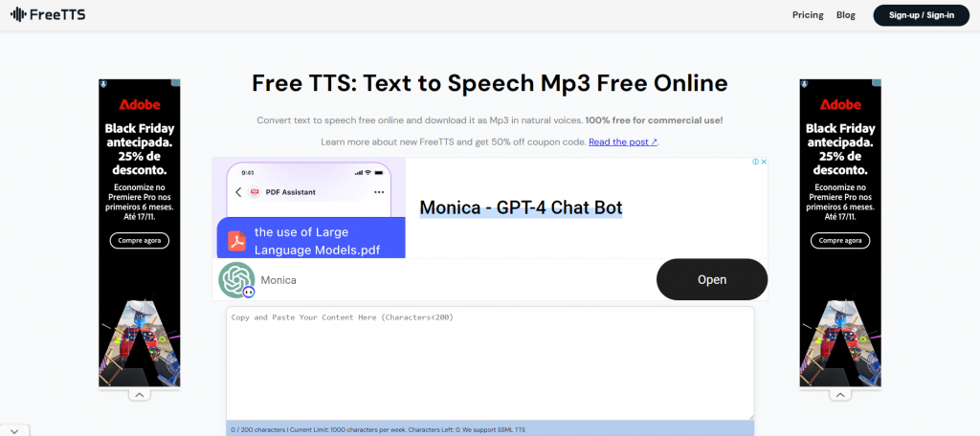Image resolution: width=980 pixels, height=436 pixels.
Task: Click "100% free for commercial use!" text
Action: click(654, 120)
